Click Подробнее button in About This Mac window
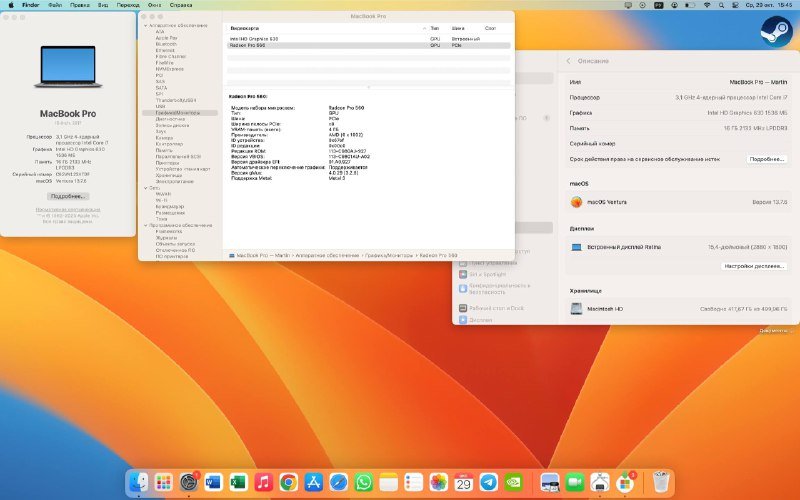800x500 pixels. pos(68,196)
